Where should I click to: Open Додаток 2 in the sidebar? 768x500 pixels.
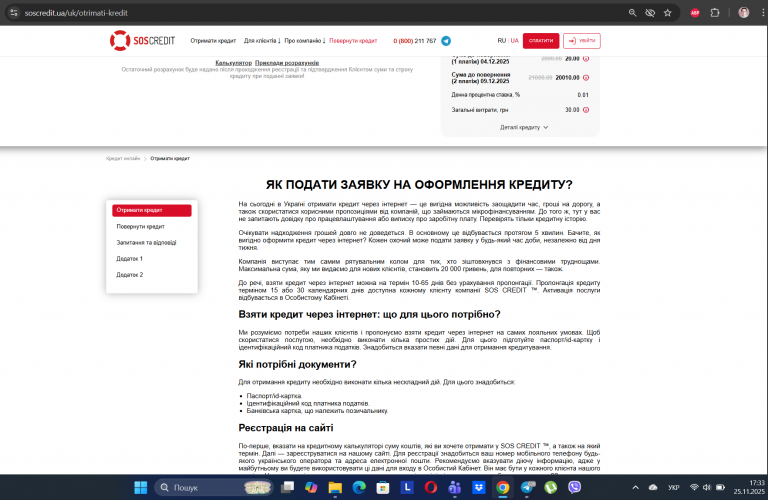point(129,275)
